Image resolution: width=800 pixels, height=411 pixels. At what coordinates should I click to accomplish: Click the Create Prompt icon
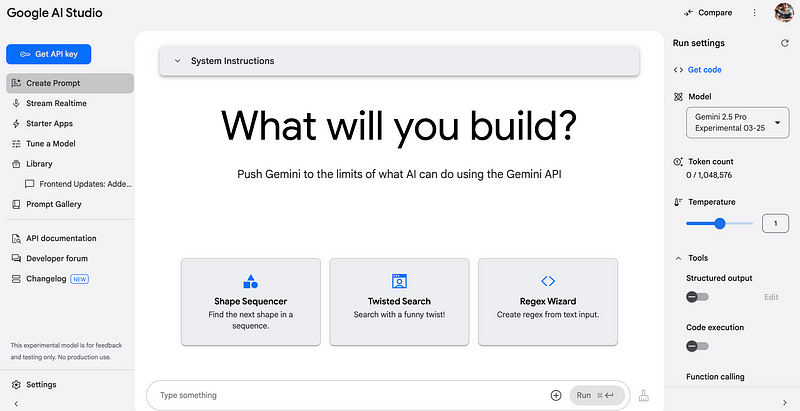[x=16, y=83]
